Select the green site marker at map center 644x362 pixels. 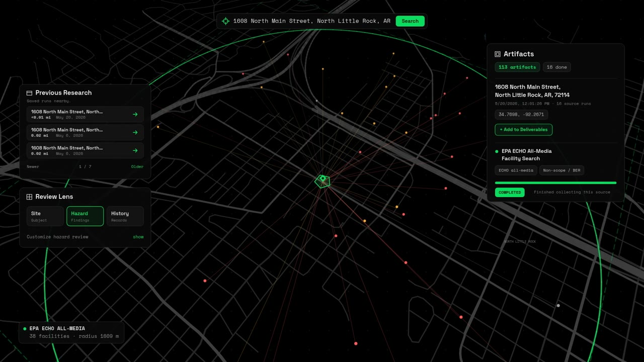click(x=323, y=180)
